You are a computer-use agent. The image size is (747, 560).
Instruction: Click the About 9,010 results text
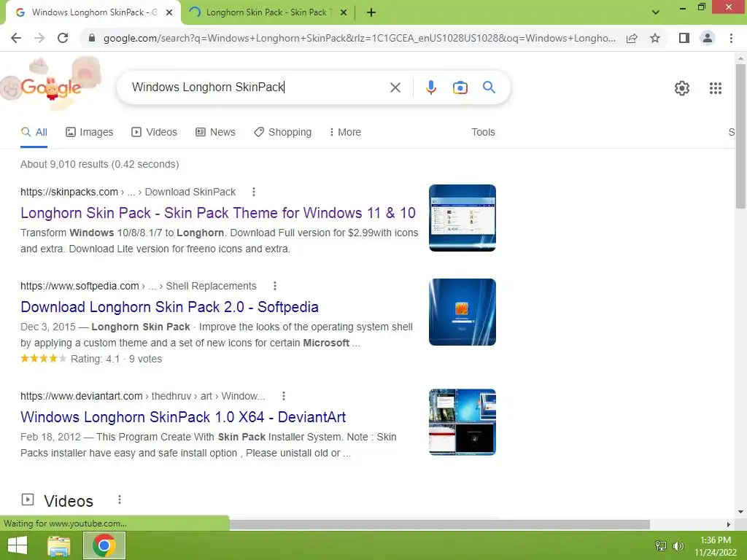coord(99,164)
